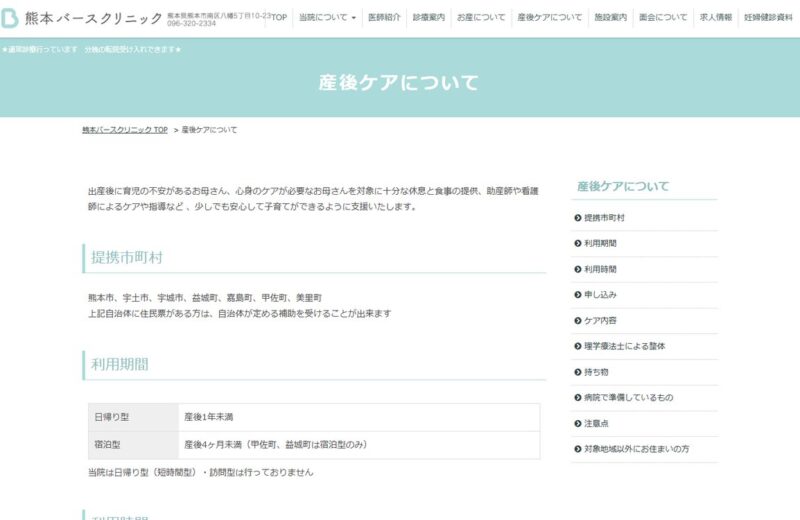Click the arrow icon beside 理学療法士による整体
This screenshot has height=520, width=800.
pos(578,346)
